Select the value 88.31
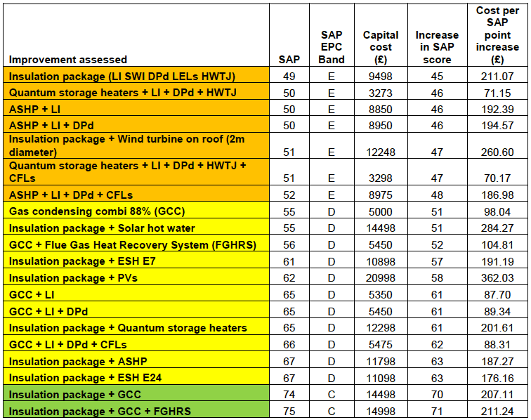This screenshot has width=531, height=420. pyautogui.click(x=497, y=344)
